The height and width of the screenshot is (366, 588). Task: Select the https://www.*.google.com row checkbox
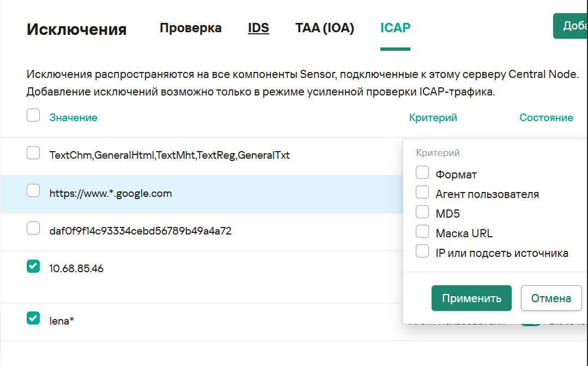click(33, 191)
